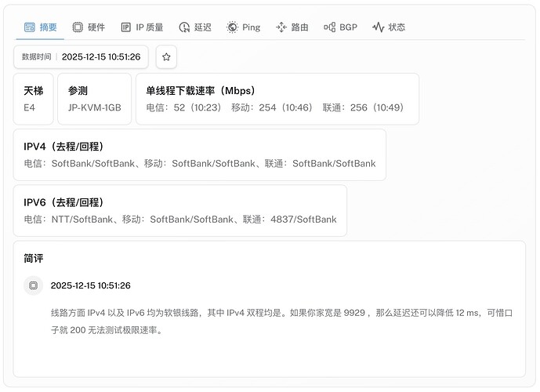Click the chip icon beside 简评 timestamp
The height and width of the screenshot is (392, 540).
pos(34,285)
